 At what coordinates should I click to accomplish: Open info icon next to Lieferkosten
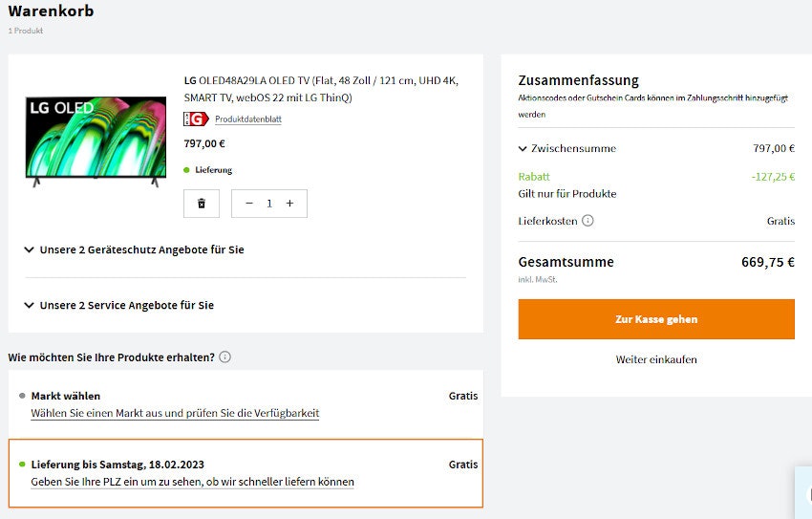tap(588, 221)
